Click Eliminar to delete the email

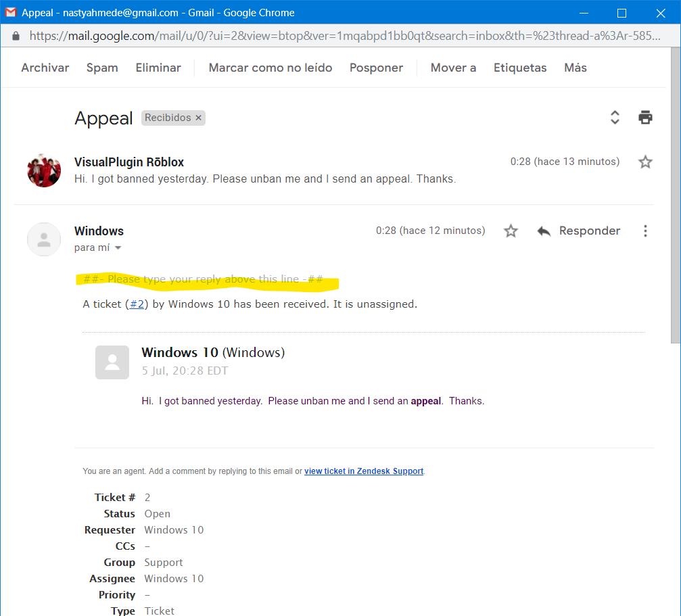pos(158,68)
